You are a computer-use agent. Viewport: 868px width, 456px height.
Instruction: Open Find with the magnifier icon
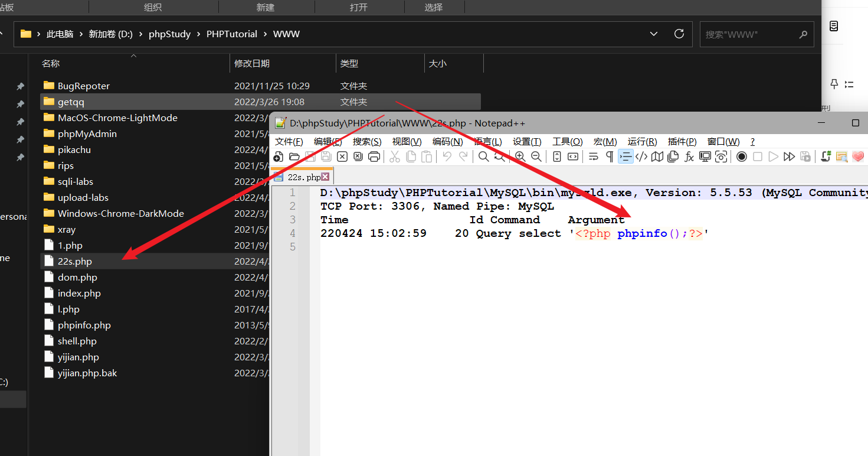click(484, 157)
